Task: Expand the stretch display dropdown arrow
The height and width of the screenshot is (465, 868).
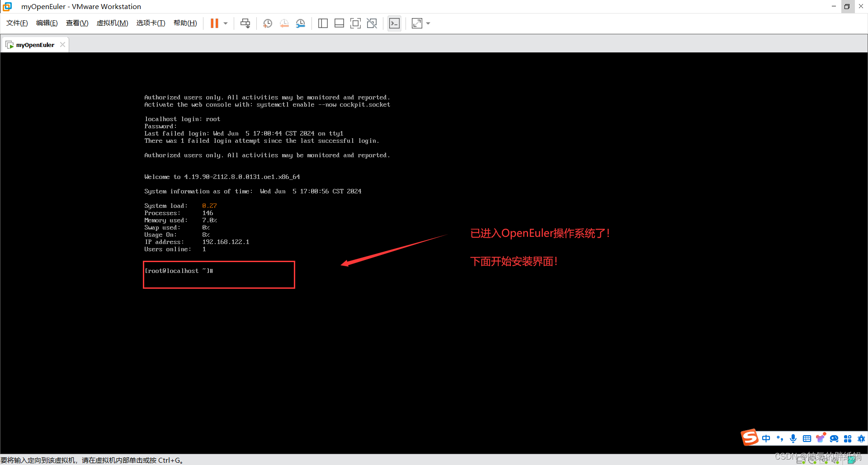Action: [x=428, y=23]
